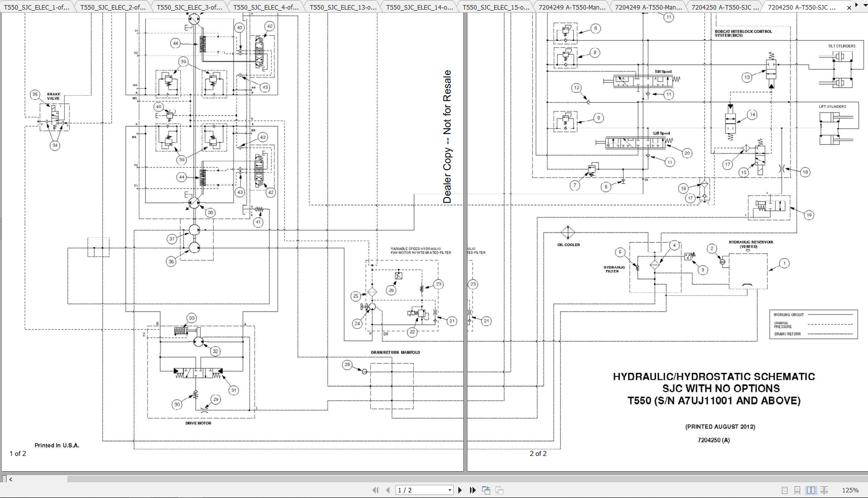The height and width of the screenshot is (498, 868).
Task: Click the HYDRAULIC FILTER label
Action: tap(614, 269)
